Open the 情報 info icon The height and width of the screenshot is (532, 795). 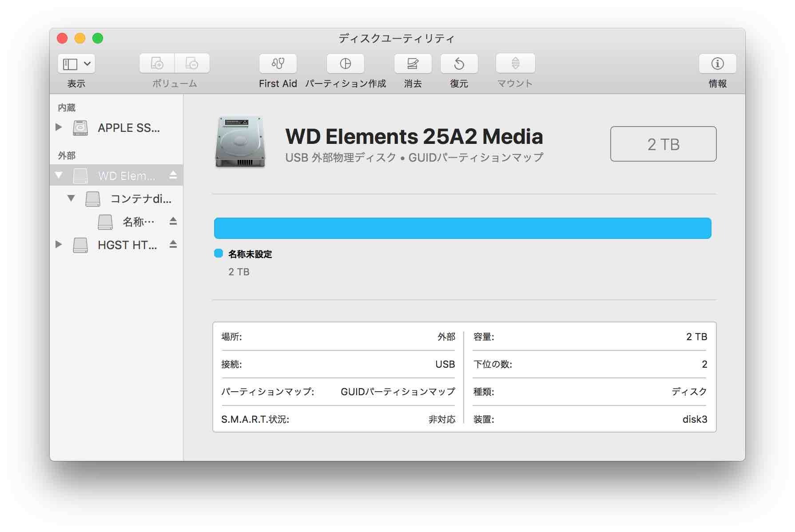(718, 64)
